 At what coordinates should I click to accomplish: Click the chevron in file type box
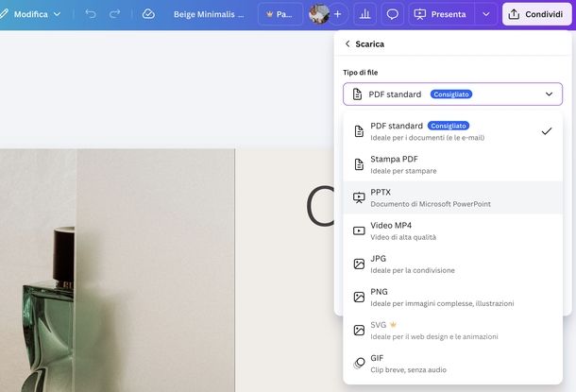(x=549, y=94)
